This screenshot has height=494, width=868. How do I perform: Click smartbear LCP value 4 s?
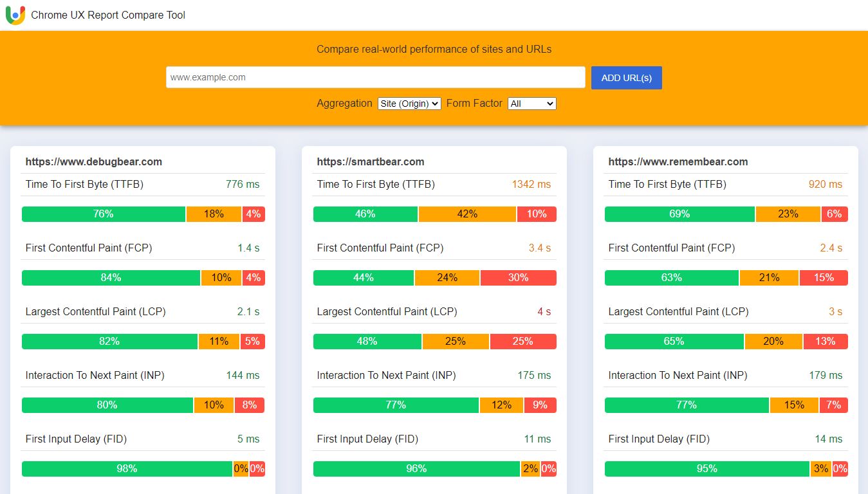click(544, 311)
